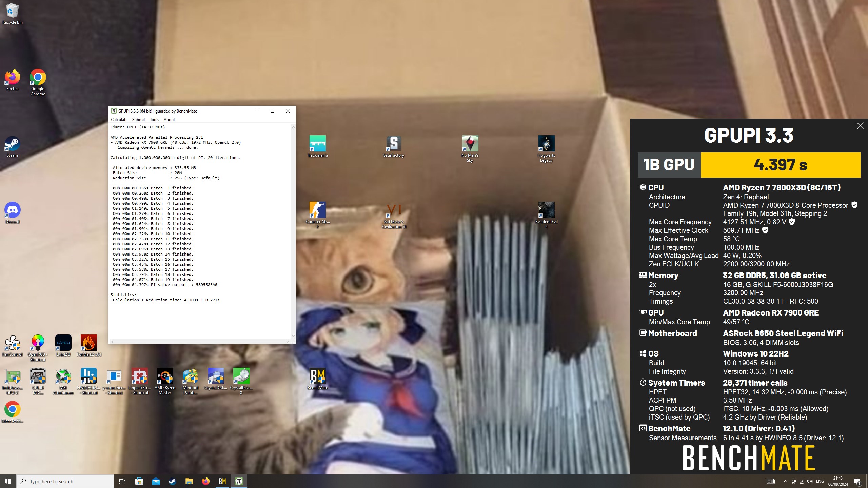Select the LinpackXtreme shortcut icon
868x488 pixels.
139,382
